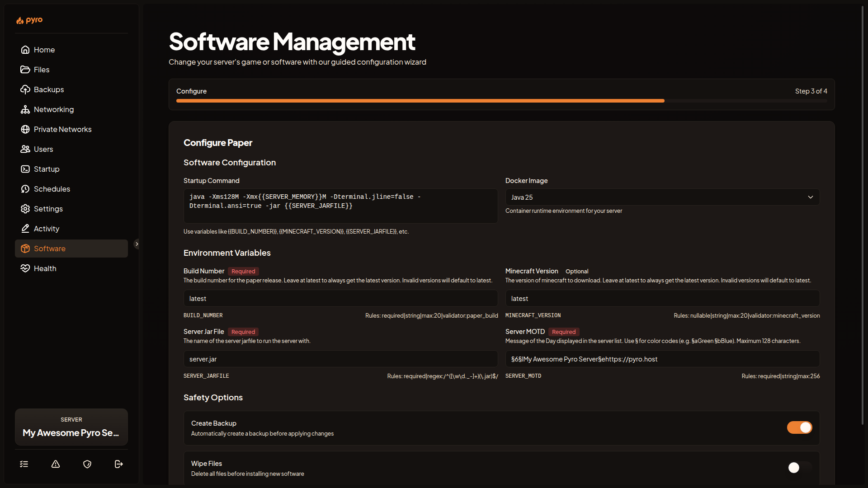Click the Required badge beside Server MOTD
868x488 pixels.
pos(564,332)
